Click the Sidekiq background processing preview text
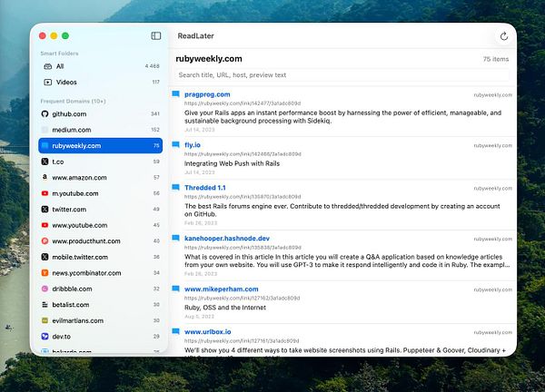The height and width of the screenshot is (392, 545). [x=342, y=117]
